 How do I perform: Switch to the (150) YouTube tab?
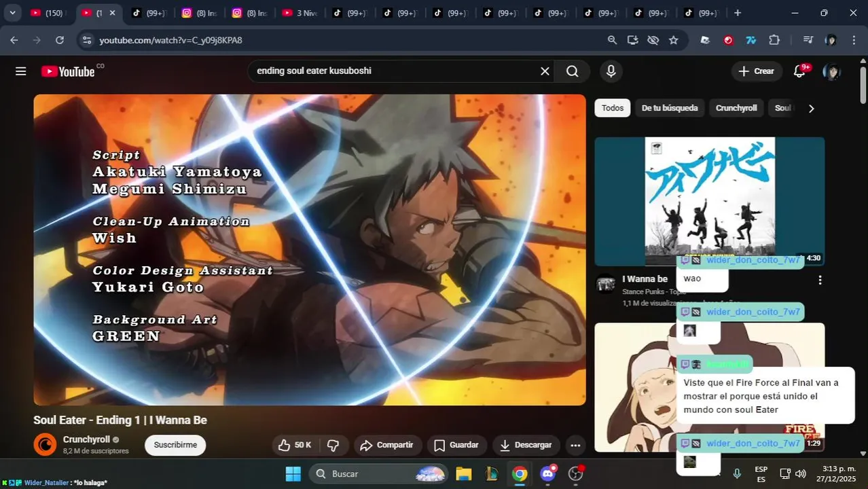(48, 13)
